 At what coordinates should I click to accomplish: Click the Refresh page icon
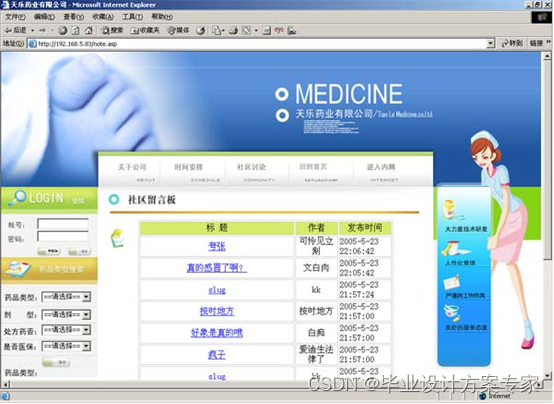point(76,30)
